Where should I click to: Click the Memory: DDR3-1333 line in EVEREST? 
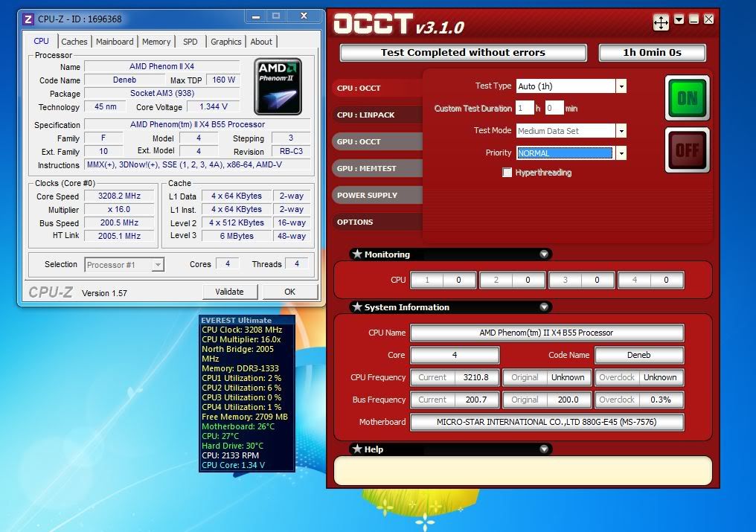click(240, 368)
